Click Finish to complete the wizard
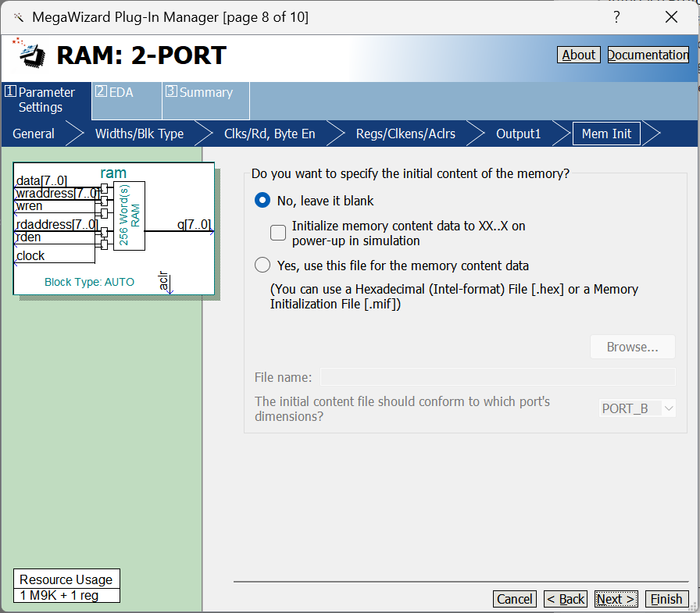Image resolution: width=700 pixels, height=613 pixels. [667, 599]
